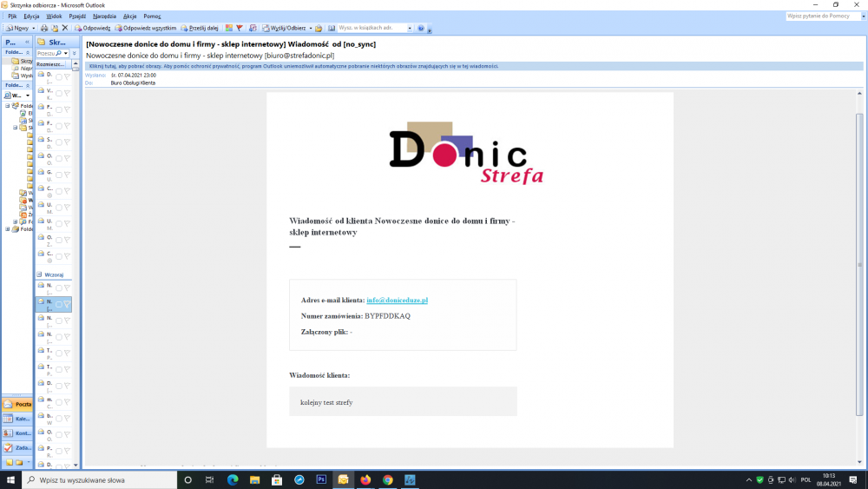This screenshot has height=489, width=868.
Task: Click the toolbar icon before Wyślij/Odbierz
Action: pos(253,28)
